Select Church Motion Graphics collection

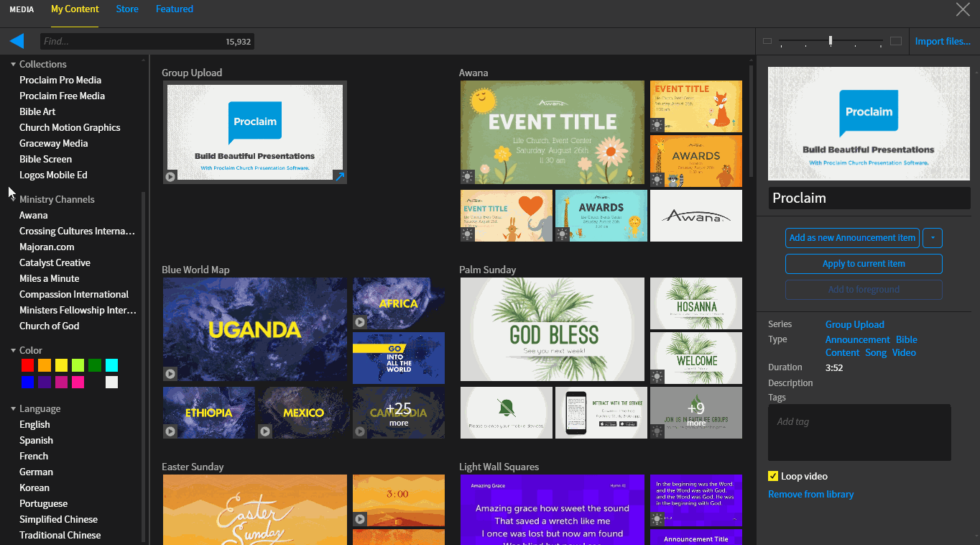(70, 127)
